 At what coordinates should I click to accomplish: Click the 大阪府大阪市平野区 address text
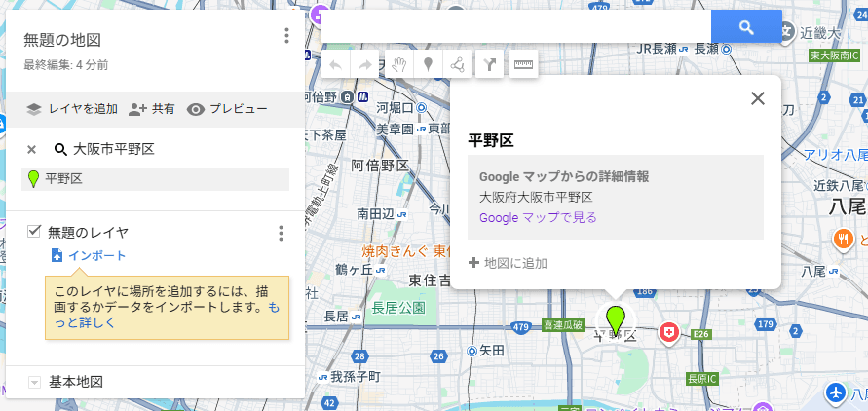[x=536, y=198]
